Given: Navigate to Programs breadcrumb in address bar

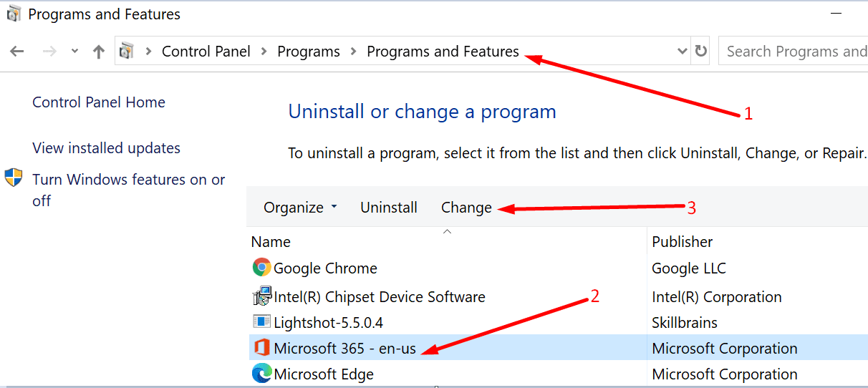Looking at the screenshot, I should pyautogui.click(x=309, y=52).
